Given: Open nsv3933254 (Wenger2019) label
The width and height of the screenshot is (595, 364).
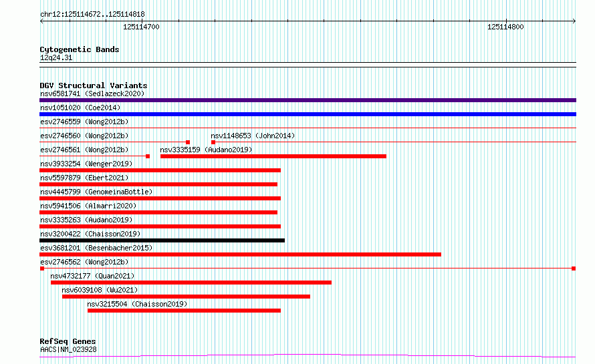Looking at the screenshot, I should coord(86,164).
